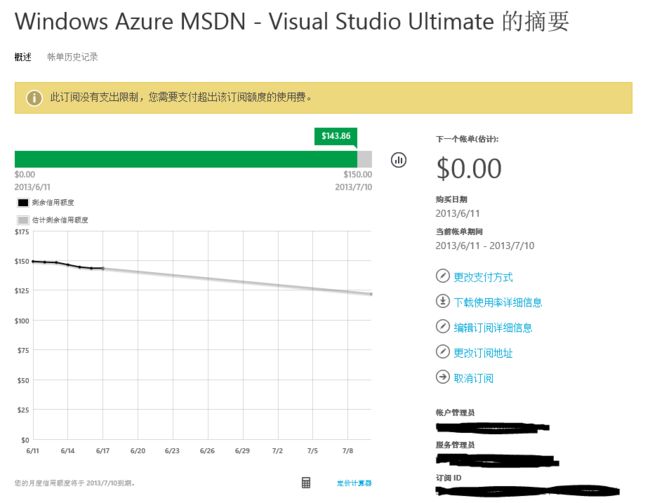
Task: Click the monthly credit expiry note below chart
Action: coord(75,483)
